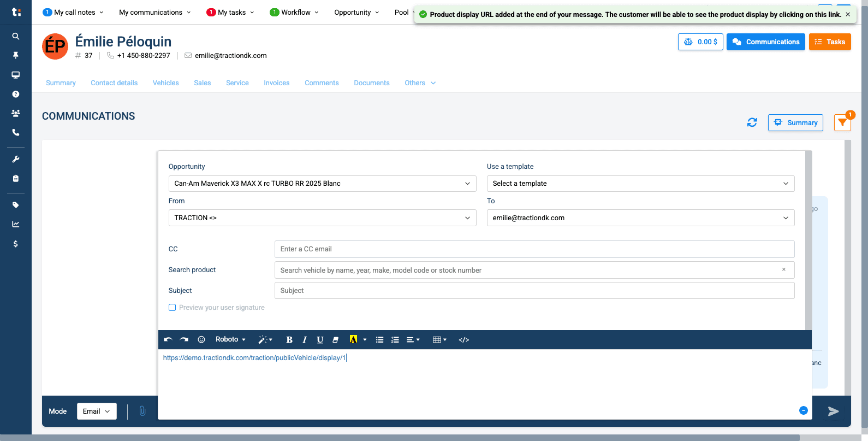Image resolution: width=868 pixels, height=441 pixels.
Task: Redo the last edit in the editor
Action: (x=184, y=339)
